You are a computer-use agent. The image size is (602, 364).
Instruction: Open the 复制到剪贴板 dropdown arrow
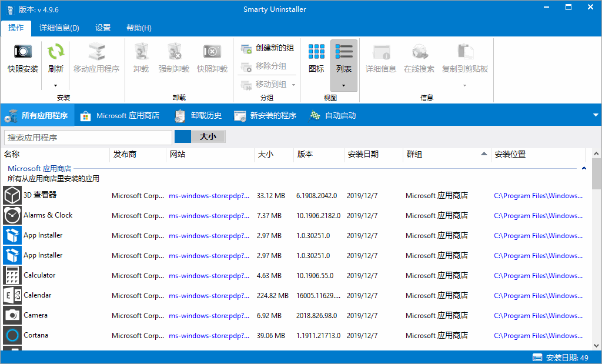(x=465, y=85)
